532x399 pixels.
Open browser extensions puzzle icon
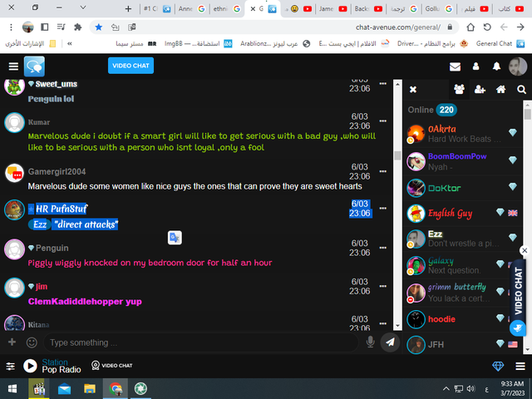[77, 27]
